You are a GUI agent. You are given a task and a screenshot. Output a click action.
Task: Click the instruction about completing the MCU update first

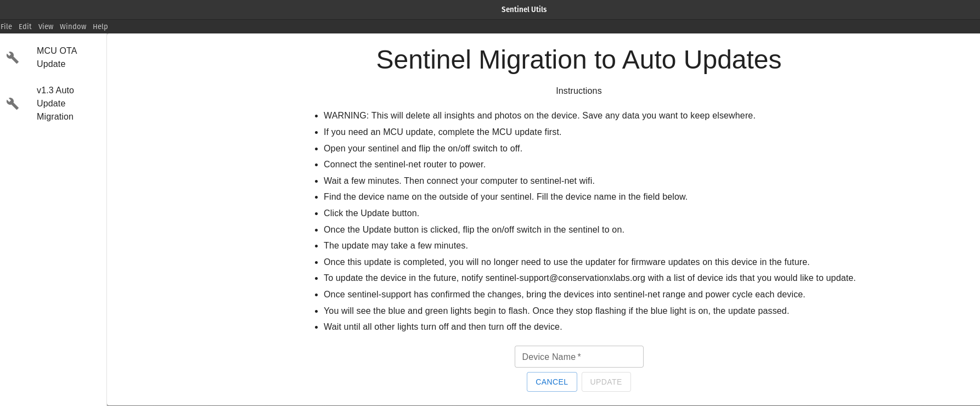pos(442,132)
